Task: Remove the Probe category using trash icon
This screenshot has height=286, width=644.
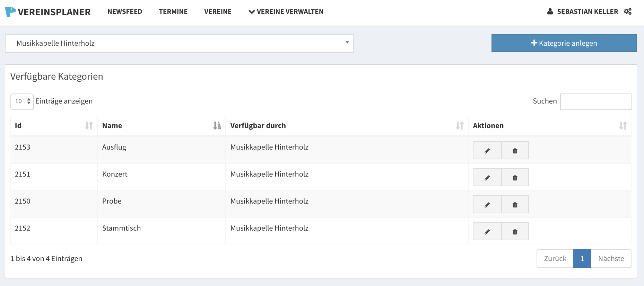Action: pos(515,205)
